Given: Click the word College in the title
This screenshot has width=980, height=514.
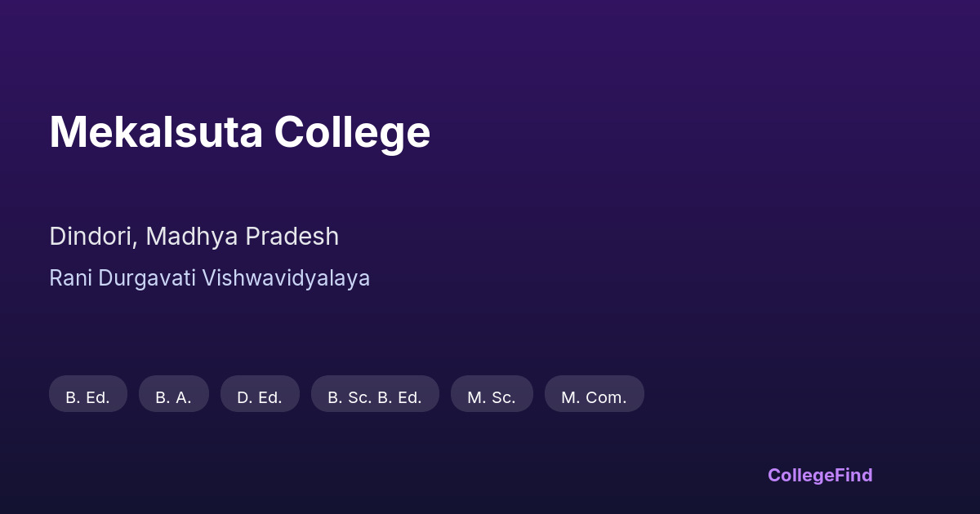Looking at the screenshot, I should pyautogui.click(x=352, y=132).
